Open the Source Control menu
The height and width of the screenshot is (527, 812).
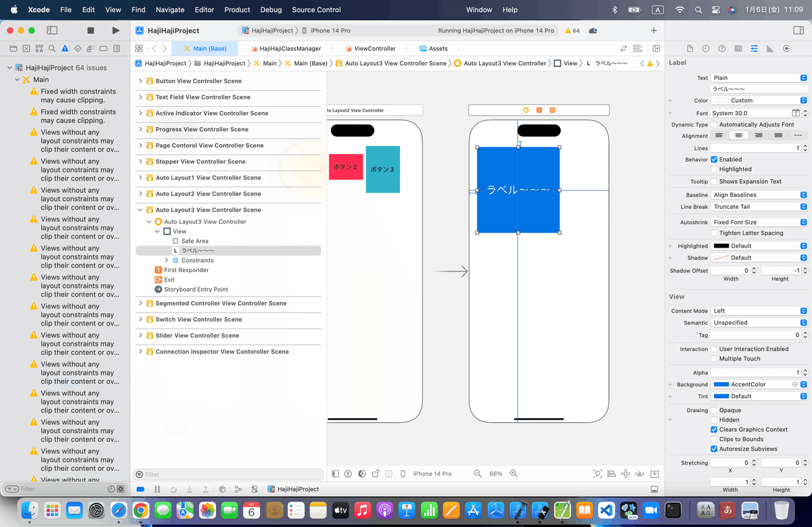click(317, 10)
